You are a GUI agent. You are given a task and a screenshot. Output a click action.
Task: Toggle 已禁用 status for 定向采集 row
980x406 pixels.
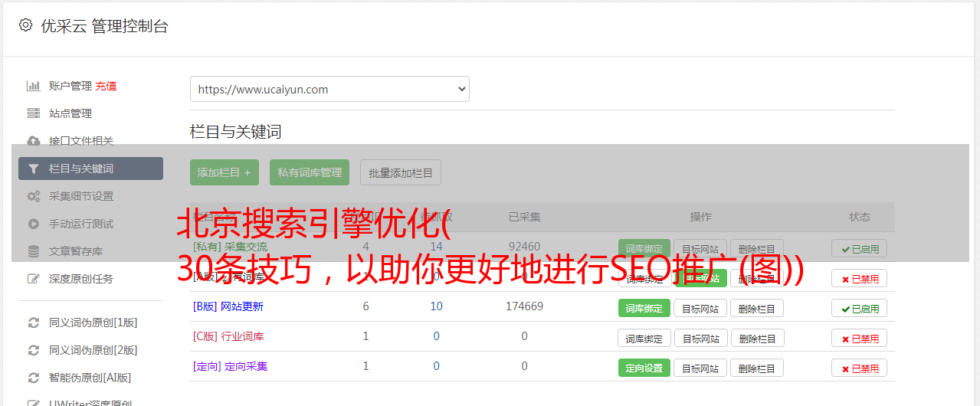tap(859, 368)
